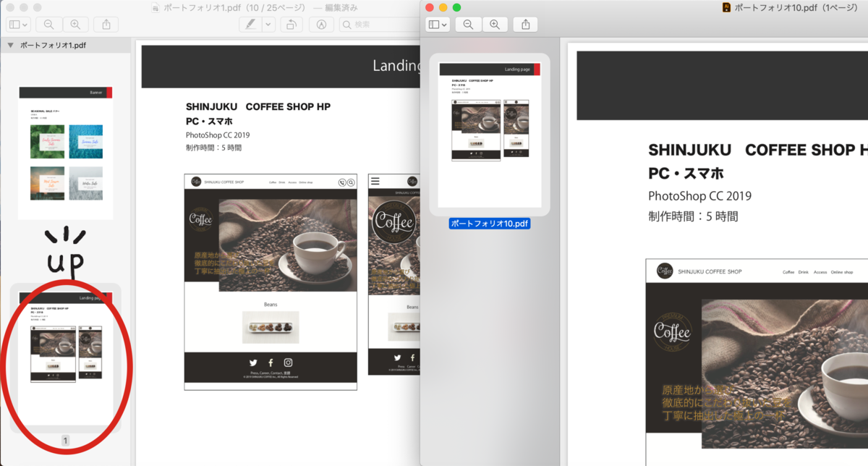Show the Markup toolbar
Viewport: 868px width, 466px height.
(321, 25)
